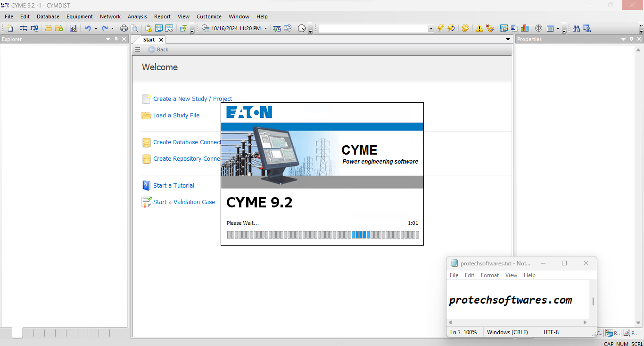Close the Start tab
The height and width of the screenshot is (346, 644).
(x=161, y=40)
